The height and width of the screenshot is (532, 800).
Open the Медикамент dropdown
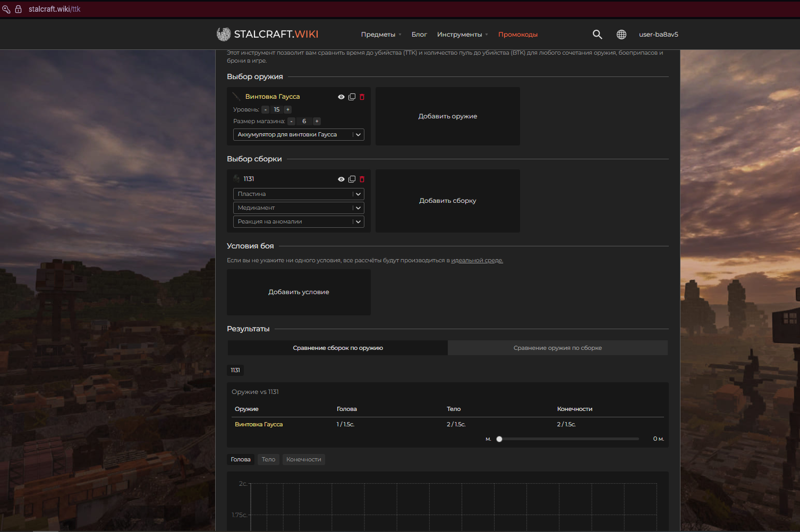point(299,208)
